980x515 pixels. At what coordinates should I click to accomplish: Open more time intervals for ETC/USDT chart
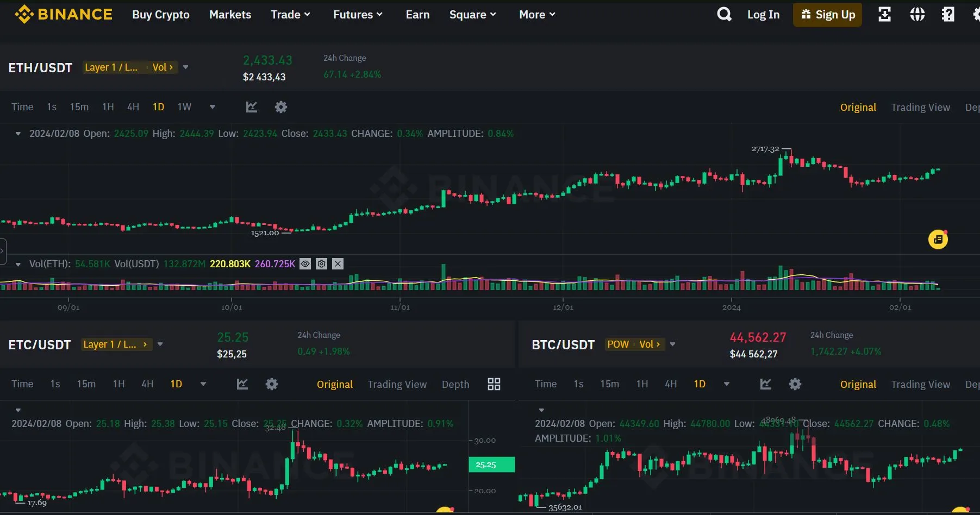click(203, 384)
